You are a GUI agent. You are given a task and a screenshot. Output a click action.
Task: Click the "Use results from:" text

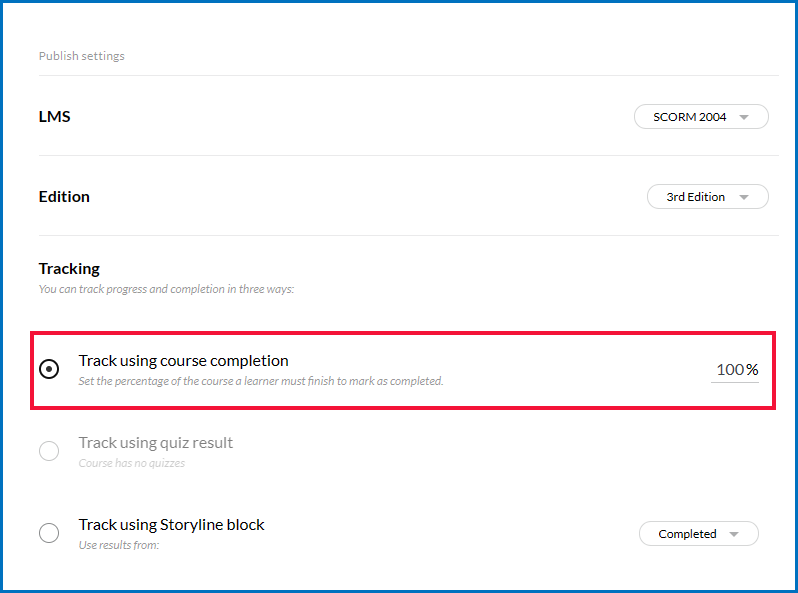click(x=119, y=545)
